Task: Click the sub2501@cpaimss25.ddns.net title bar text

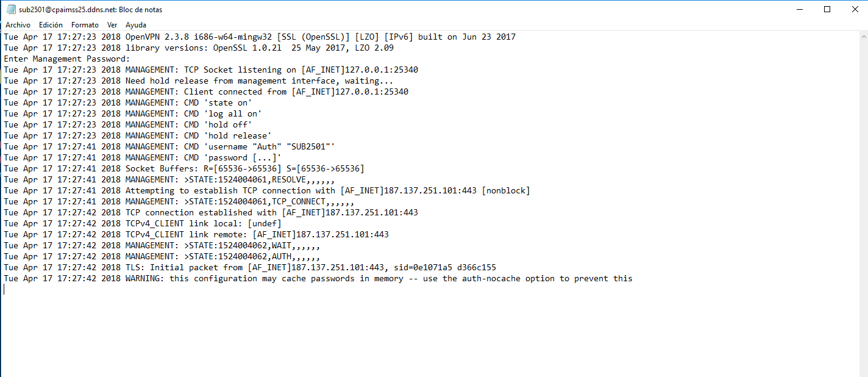Action: [x=90, y=10]
